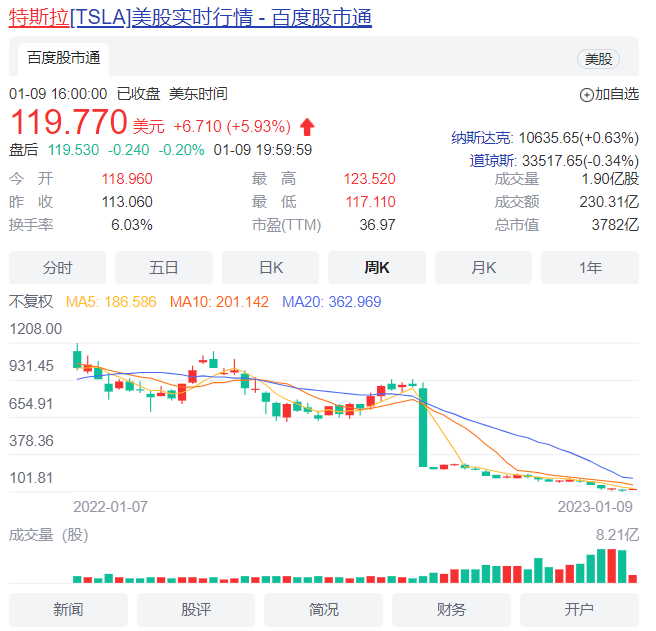
Task: Click the red up arrow price indicator
Action: click(x=307, y=127)
